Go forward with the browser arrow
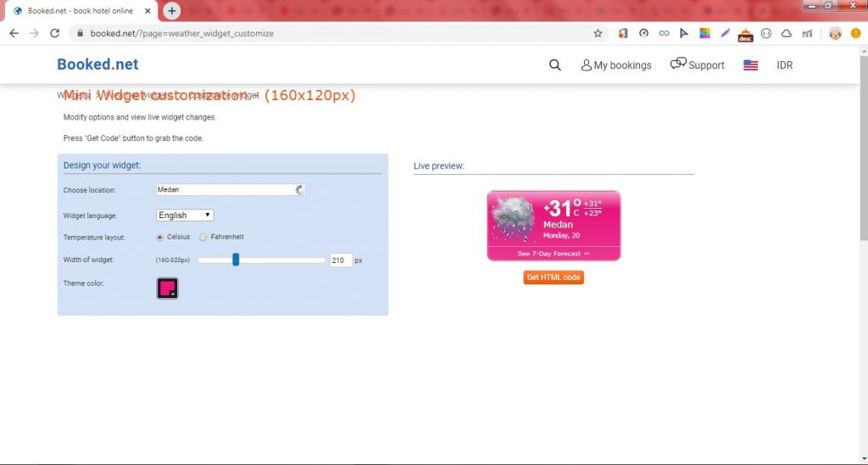This screenshot has height=465, width=868. tap(34, 33)
